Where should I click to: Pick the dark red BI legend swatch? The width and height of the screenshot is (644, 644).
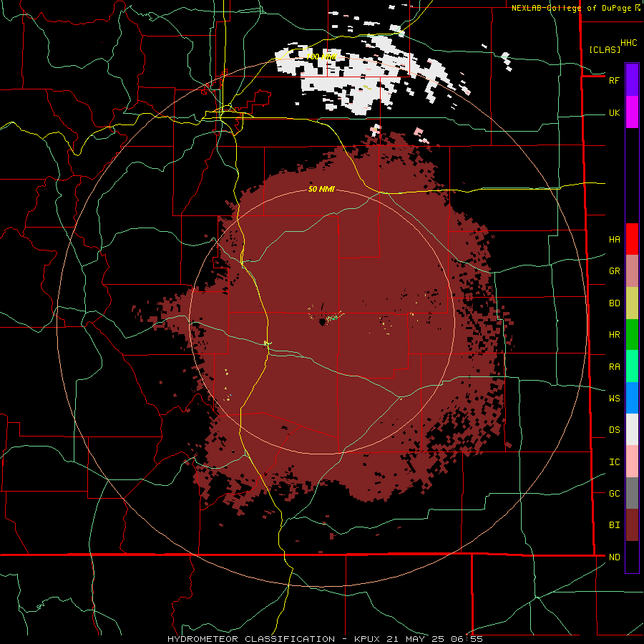click(632, 525)
